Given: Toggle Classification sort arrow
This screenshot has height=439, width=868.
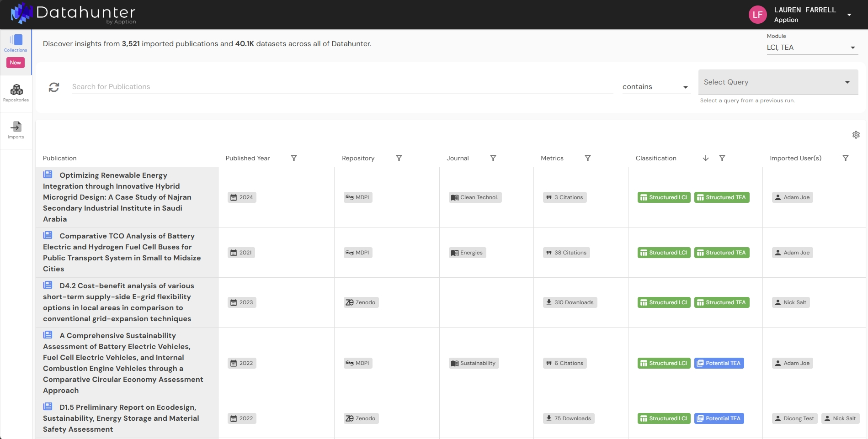Looking at the screenshot, I should pos(705,158).
